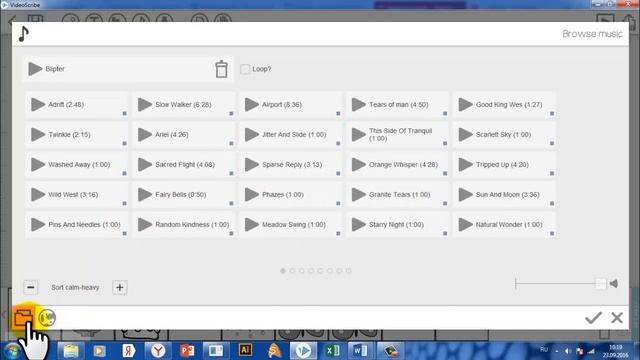640x360 pixels.
Task: Play the Wild West track preview
Action: 38,195
